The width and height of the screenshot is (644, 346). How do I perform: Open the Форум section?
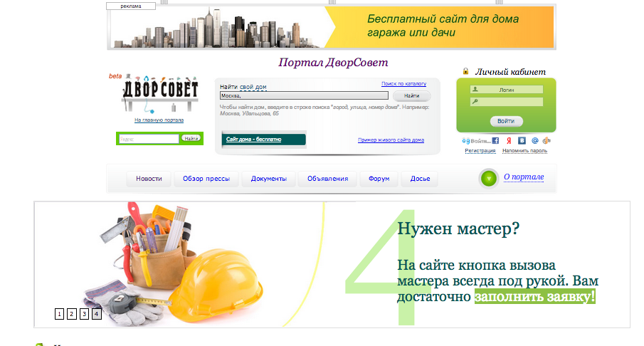pos(379,179)
